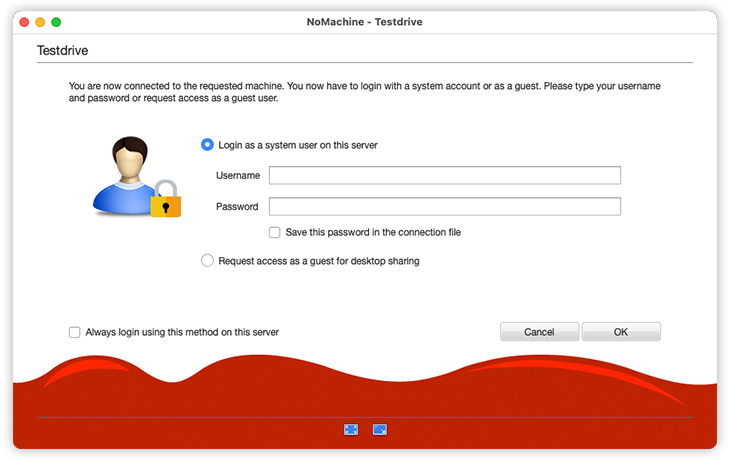Click the fullscreen icon in bottom bar
The width and height of the screenshot is (730, 461).
pyautogui.click(x=351, y=429)
